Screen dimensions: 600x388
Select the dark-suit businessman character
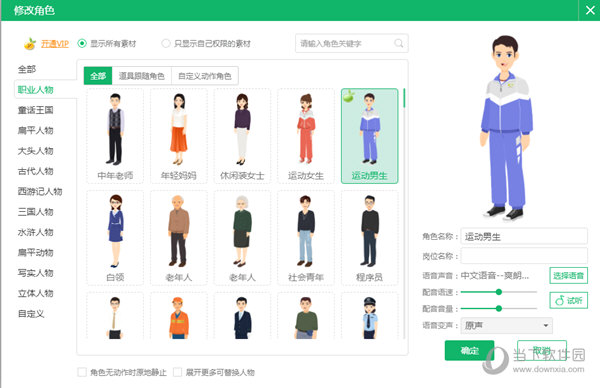click(x=242, y=316)
